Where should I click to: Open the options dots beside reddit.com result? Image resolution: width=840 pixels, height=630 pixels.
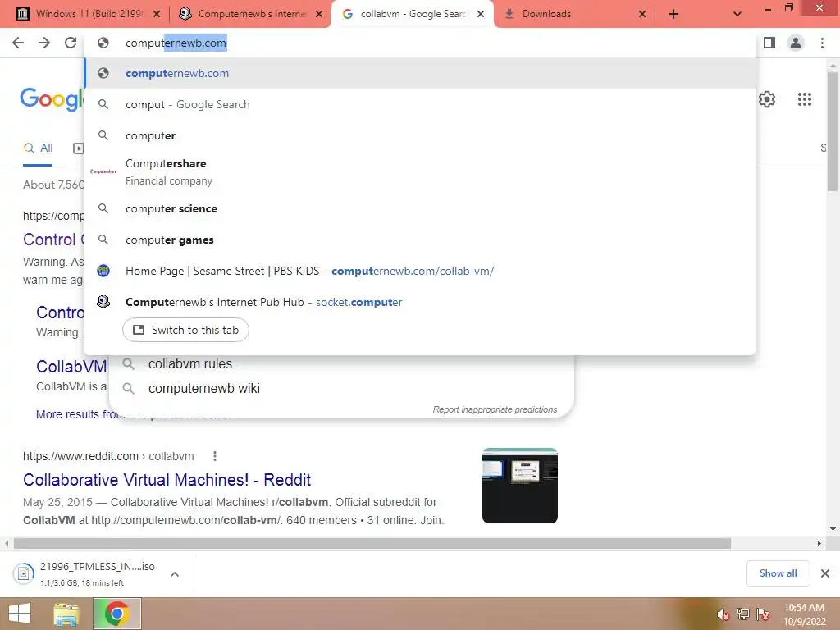(x=215, y=456)
